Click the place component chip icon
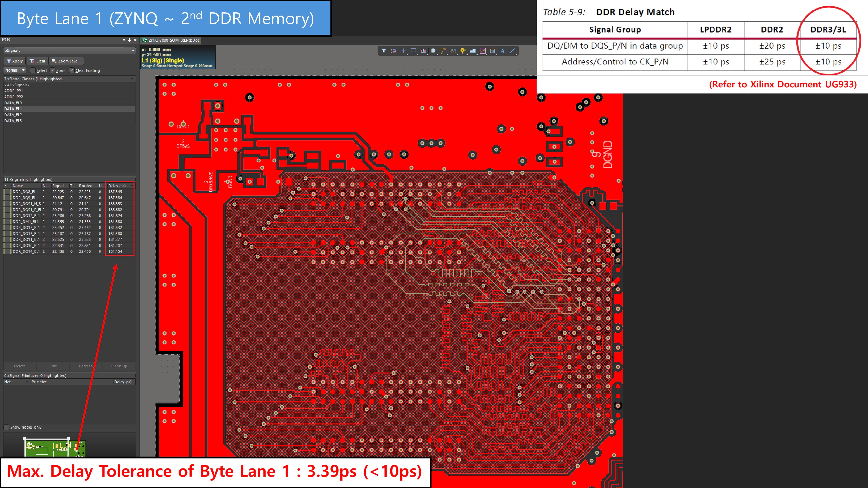Viewport: 868px width, 488px height. click(x=433, y=51)
